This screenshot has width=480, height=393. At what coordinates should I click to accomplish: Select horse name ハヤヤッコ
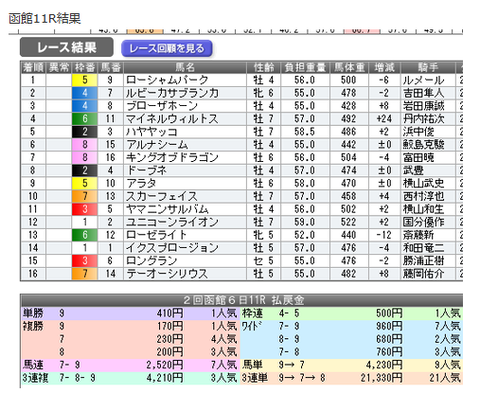pyautogui.click(x=152, y=132)
